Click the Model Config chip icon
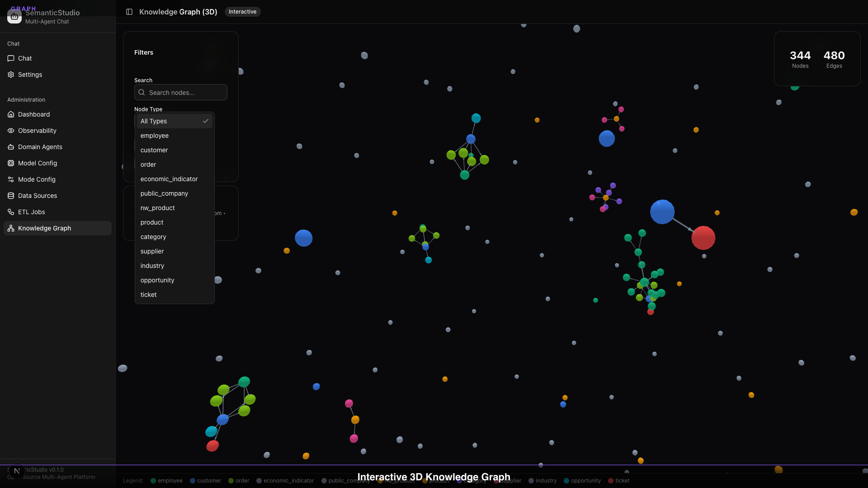This screenshot has height=488, width=868. pyautogui.click(x=11, y=163)
